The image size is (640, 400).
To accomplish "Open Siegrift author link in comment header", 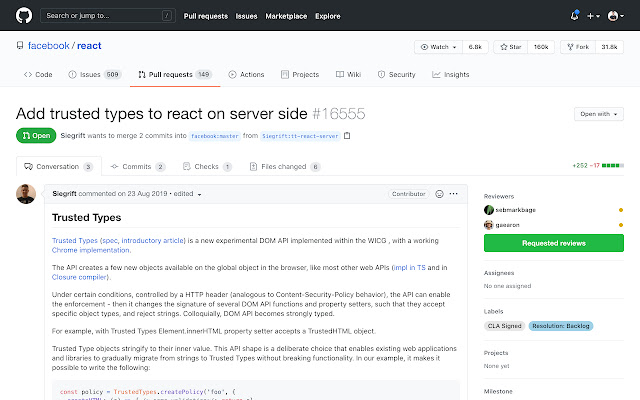I will click(64, 193).
